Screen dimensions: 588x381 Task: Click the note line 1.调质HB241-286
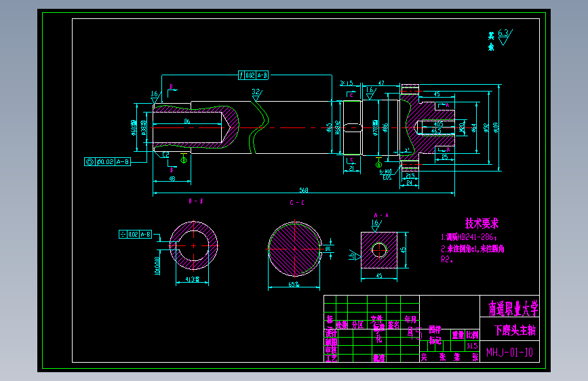click(x=469, y=237)
